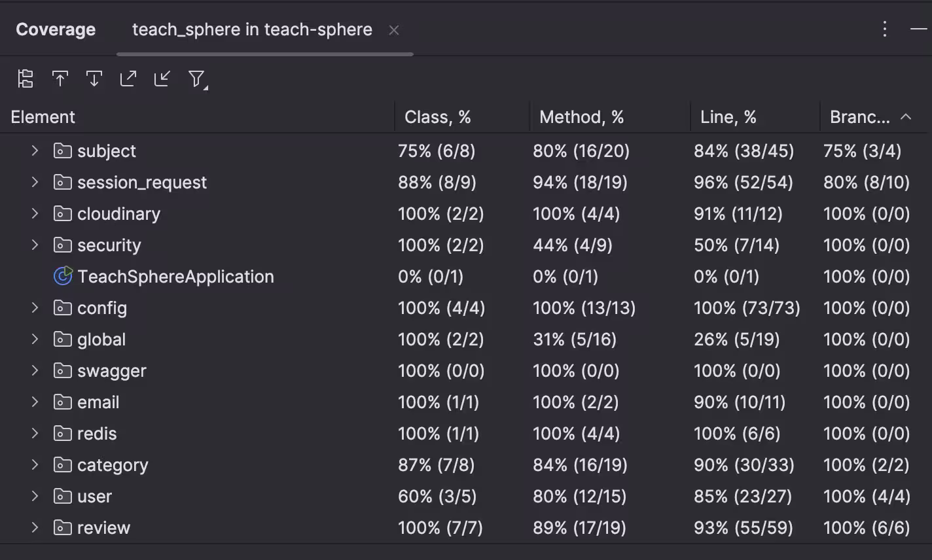The width and height of the screenshot is (932, 560).
Task: Expand the cloudinary package chevron
Action: 35,214
